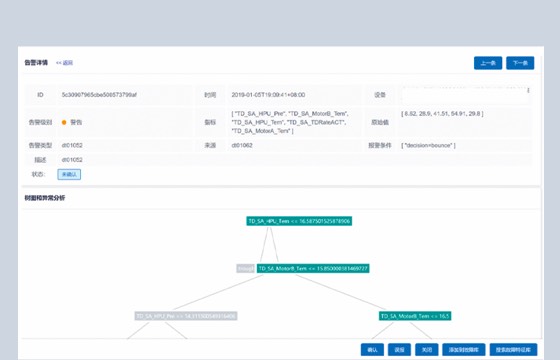
Task: Click alert ID value 5c30907965cbe508573799af
Action: (99, 95)
